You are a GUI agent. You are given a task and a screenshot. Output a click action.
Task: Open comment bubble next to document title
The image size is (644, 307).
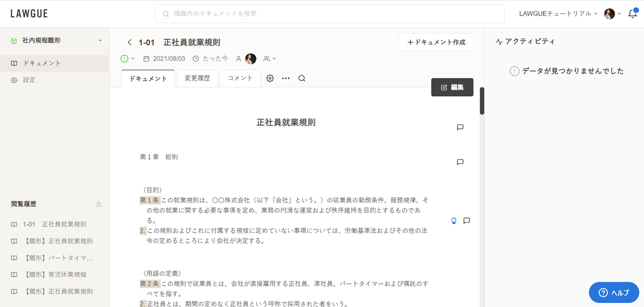tap(460, 127)
